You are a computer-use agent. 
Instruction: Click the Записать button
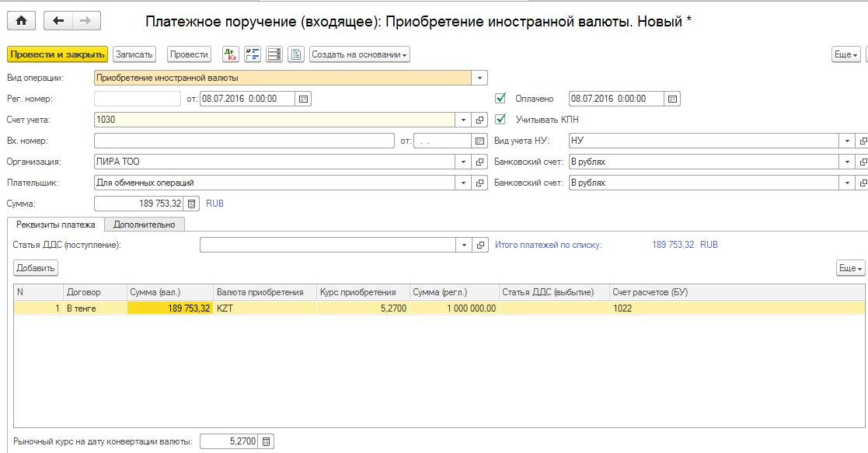134,54
